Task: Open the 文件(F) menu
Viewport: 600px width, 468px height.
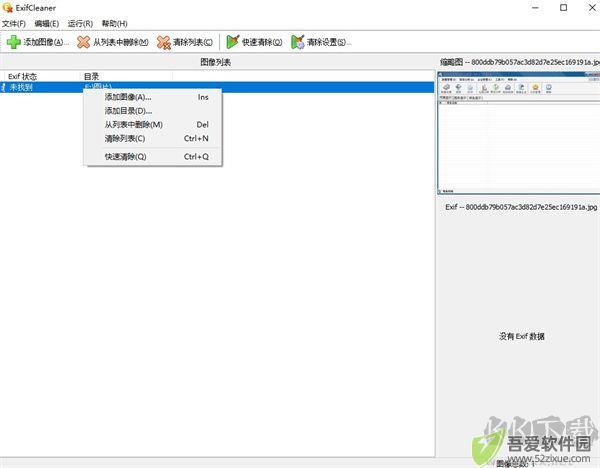Action: pos(14,24)
